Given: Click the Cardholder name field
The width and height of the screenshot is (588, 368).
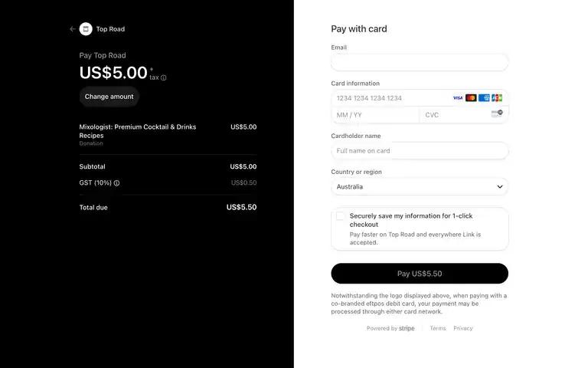Looking at the screenshot, I should (420, 150).
